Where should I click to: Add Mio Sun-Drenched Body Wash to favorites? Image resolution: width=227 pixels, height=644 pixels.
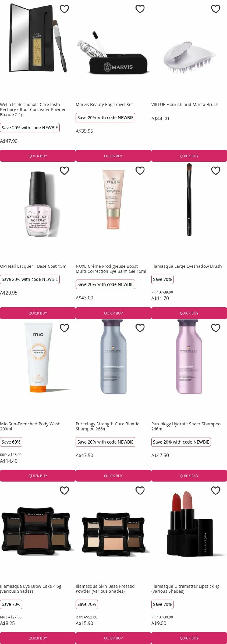click(x=64, y=328)
